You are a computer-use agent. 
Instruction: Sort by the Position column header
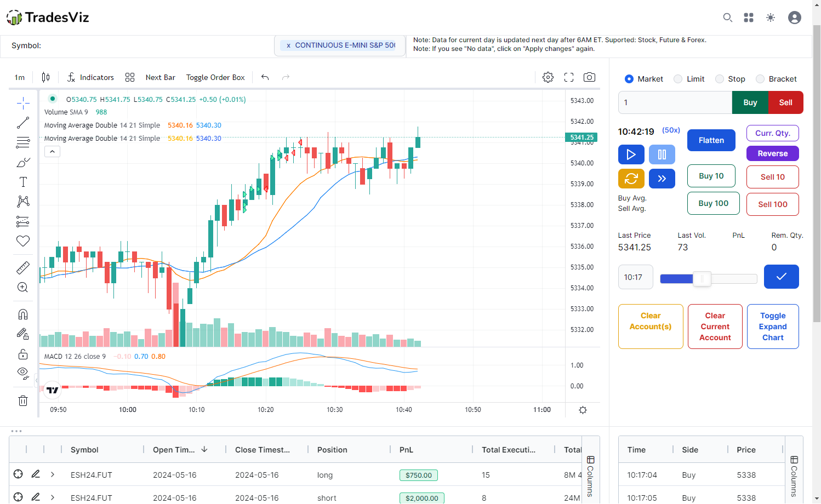(x=332, y=450)
